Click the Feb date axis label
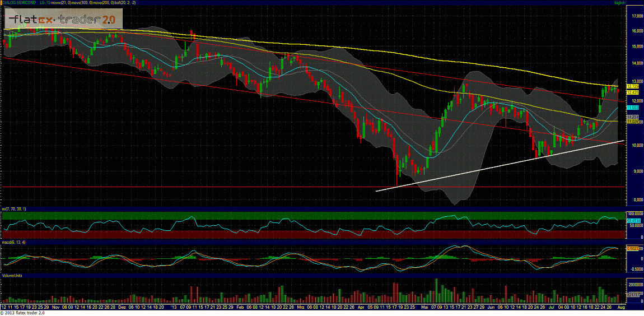 [x=241, y=307]
